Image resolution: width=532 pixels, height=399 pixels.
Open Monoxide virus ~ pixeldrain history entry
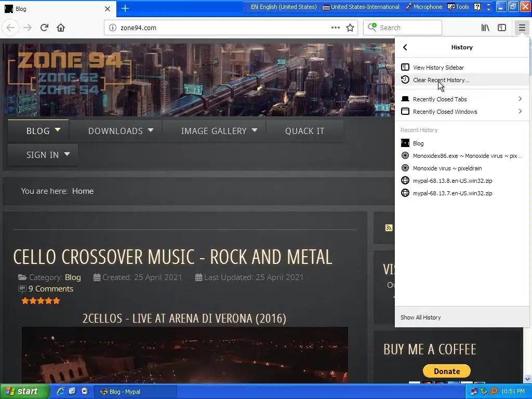point(462,168)
